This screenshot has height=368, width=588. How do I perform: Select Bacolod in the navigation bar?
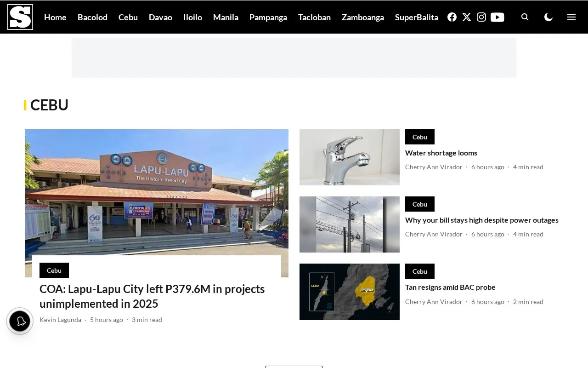point(92,17)
